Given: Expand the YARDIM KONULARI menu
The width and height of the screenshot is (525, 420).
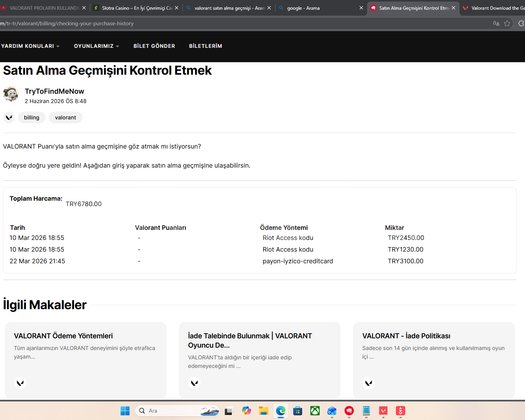Looking at the screenshot, I should click(30, 46).
